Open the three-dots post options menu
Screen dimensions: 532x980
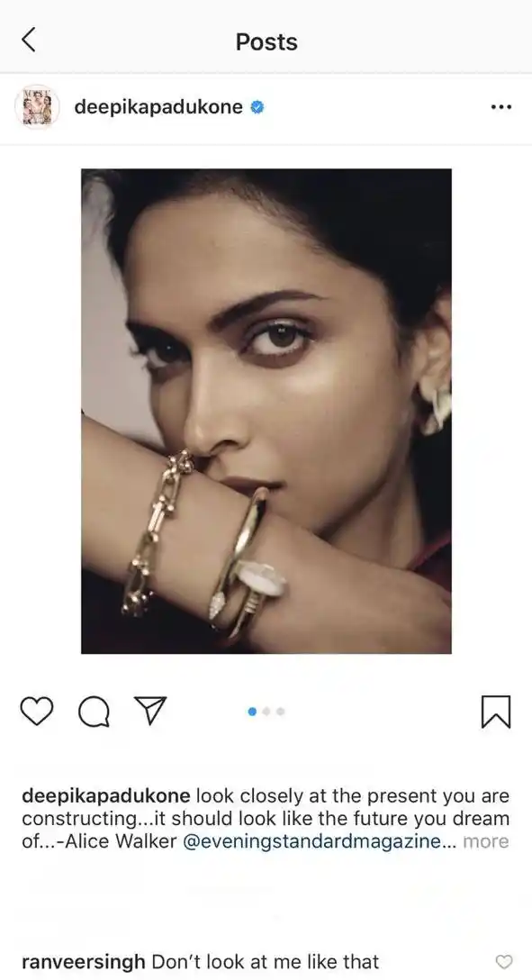500,107
